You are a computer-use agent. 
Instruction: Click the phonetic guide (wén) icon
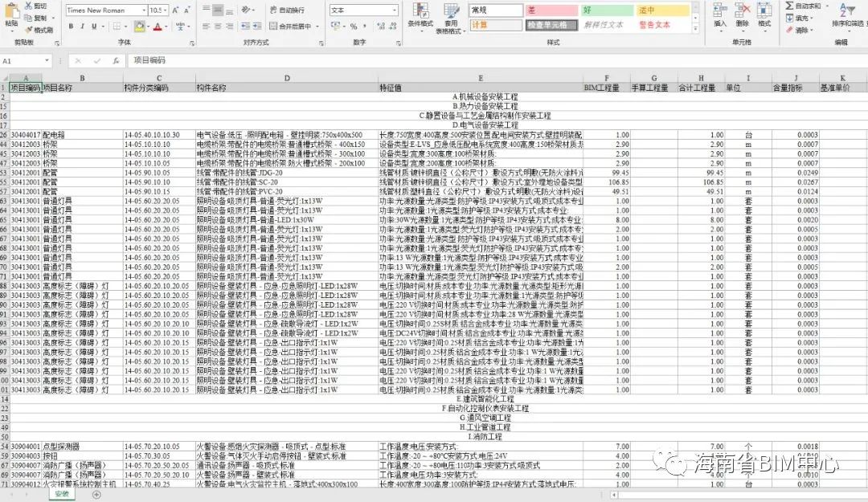point(180,26)
